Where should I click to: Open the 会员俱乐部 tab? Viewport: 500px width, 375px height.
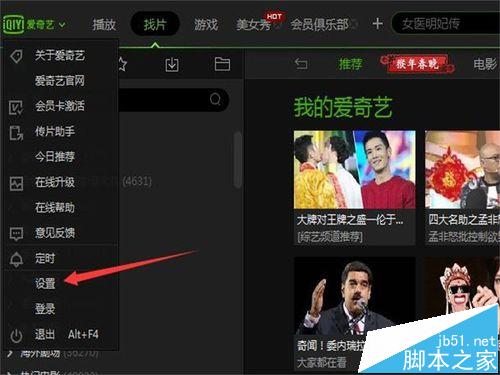coord(319,24)
